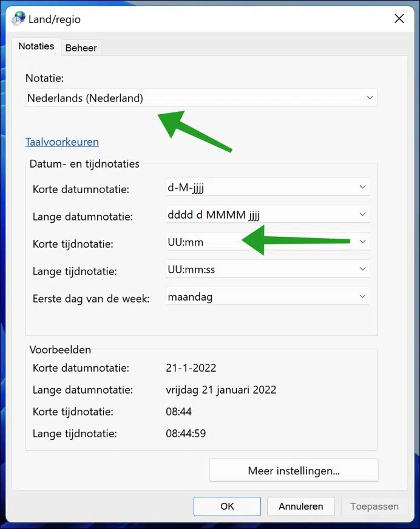Click the example text vrijdag 21 januari 2022
Image resolution: width=420 pixels, height=529 pixels.
pos(221,390)
